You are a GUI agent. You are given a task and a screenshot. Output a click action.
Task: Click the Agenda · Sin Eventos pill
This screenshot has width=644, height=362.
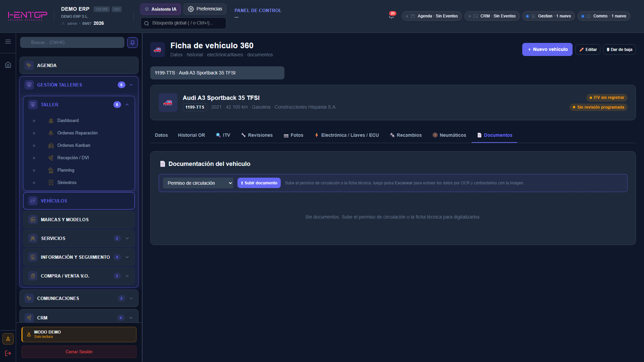coord(432,16)
